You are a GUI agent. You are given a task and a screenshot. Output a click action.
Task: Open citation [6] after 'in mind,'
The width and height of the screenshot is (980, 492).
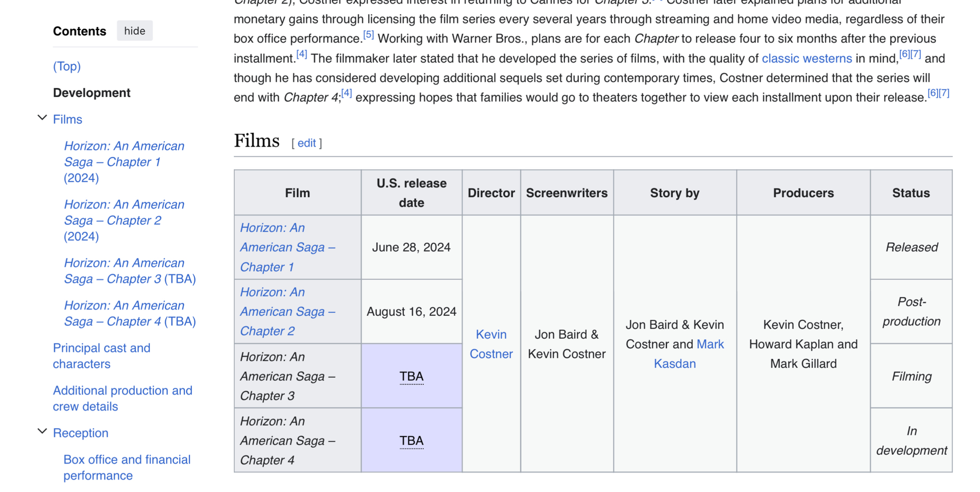click(904, 54)
